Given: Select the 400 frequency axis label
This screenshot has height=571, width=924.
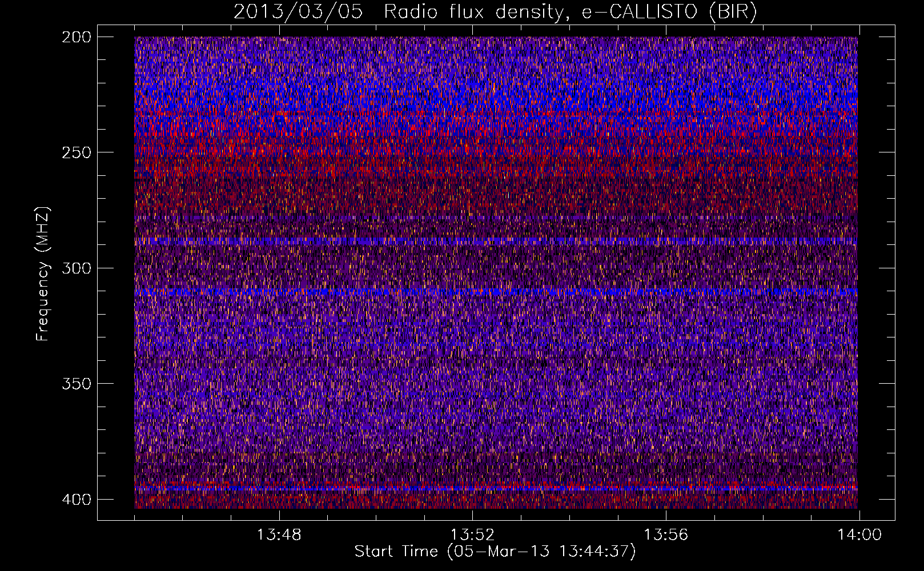Looking at the screenshot, I should point(76,499).
